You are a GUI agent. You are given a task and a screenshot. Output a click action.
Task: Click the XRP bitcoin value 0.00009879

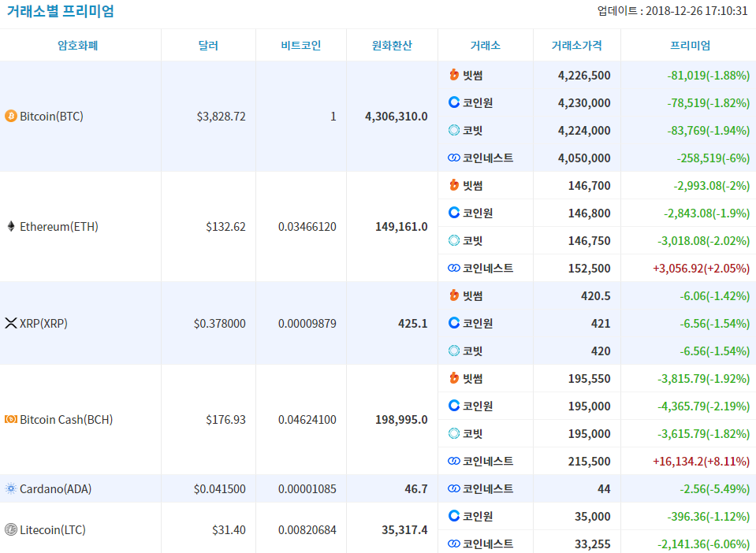pyautogui.click(x=307, y=323)
